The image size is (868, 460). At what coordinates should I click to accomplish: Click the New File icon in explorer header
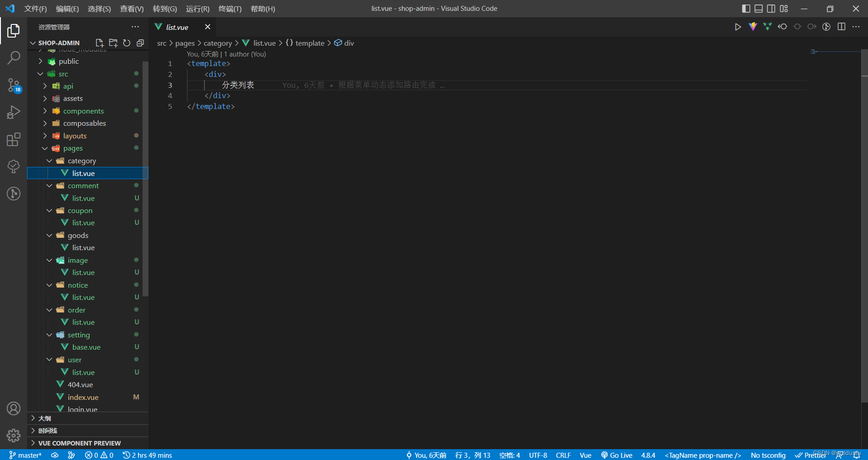coord(100,43)
